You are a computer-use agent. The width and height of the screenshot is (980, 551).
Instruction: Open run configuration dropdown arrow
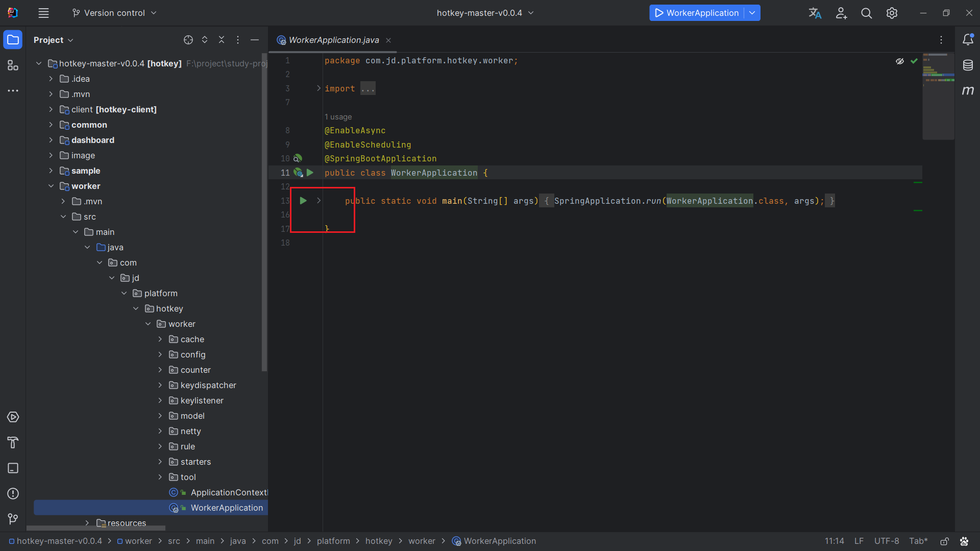(x=752, y=13)
